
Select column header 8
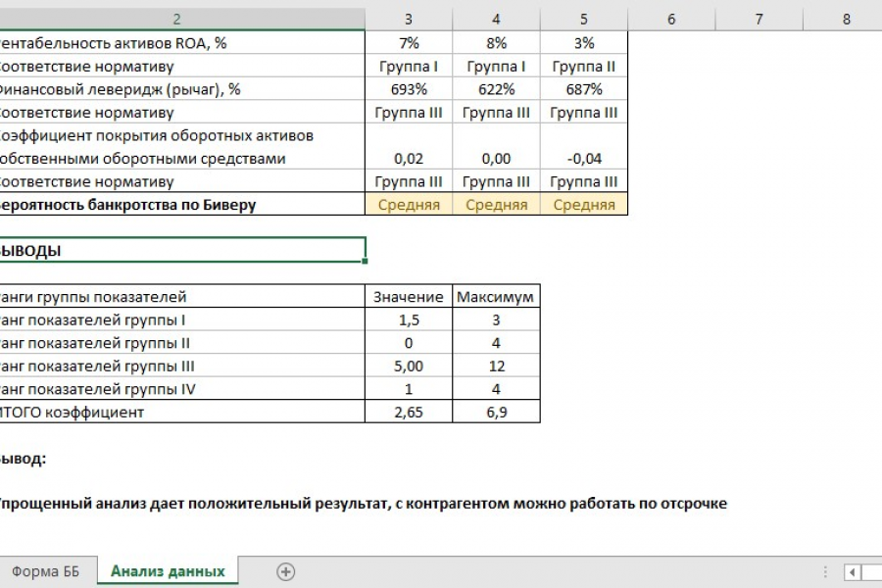pyautogui.click(x=843, y=20)
